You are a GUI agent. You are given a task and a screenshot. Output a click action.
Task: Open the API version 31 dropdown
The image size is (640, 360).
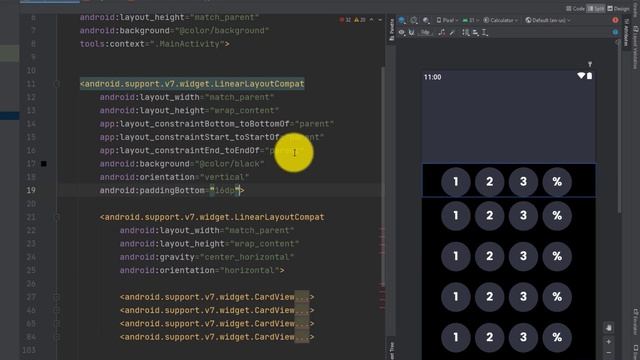[471, 20]
